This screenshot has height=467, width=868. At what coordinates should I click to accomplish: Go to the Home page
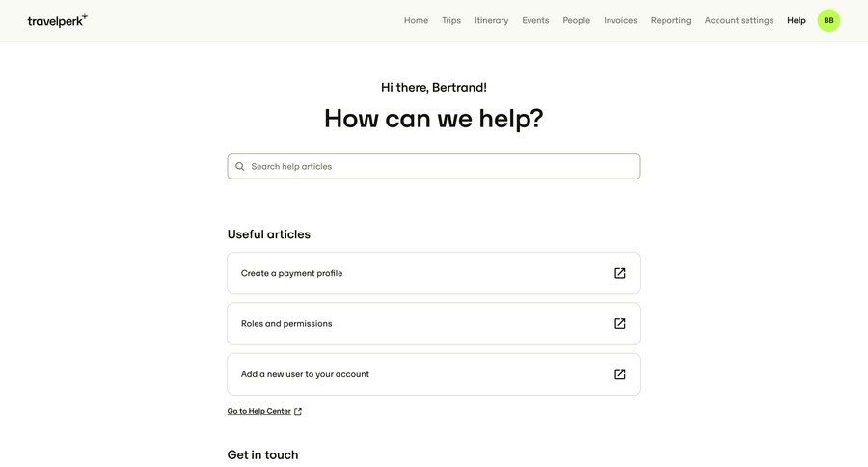416,20
